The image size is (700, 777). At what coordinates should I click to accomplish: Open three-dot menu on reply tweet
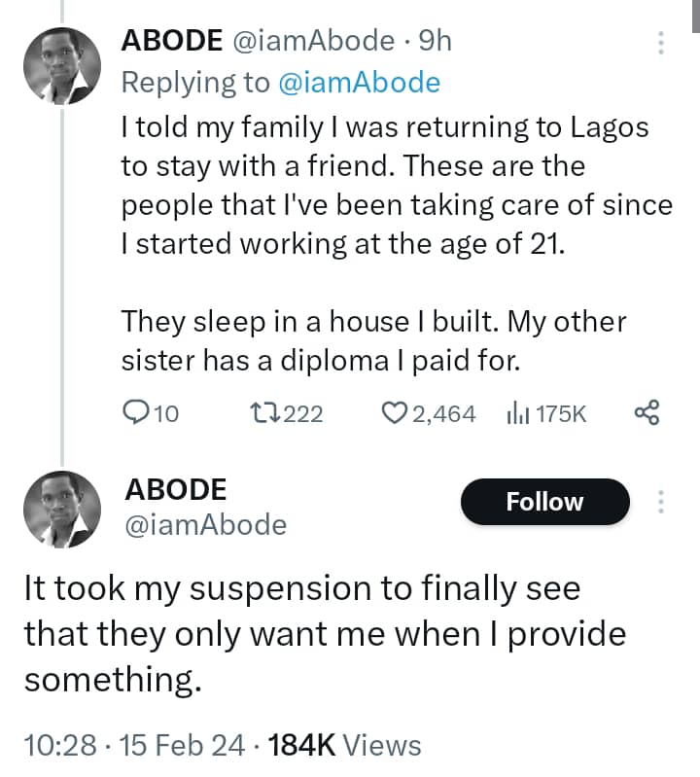point(661,43)
